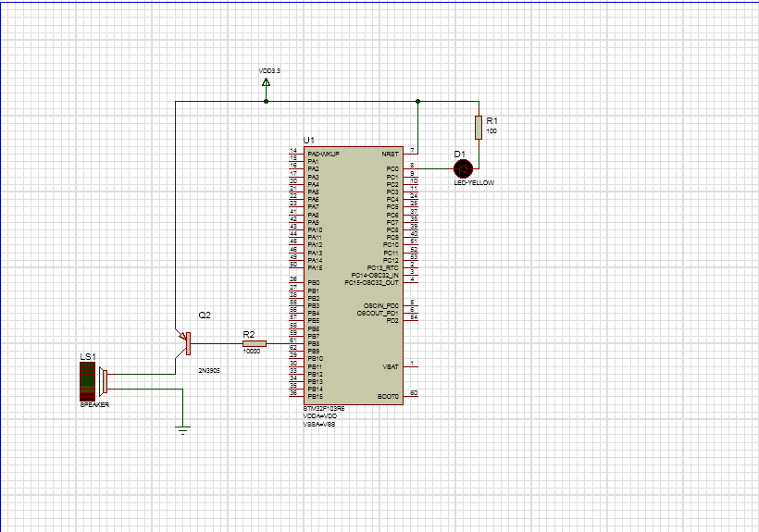The image size is (759, 532).
Task: Click the wire junction dot below VDD3.3
Action: point(266,101)
